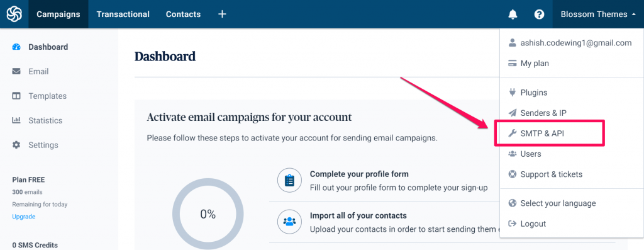Open the notifications bell
Image resolution: width=644 pixels, height=250 pixels.
point(513,14)
